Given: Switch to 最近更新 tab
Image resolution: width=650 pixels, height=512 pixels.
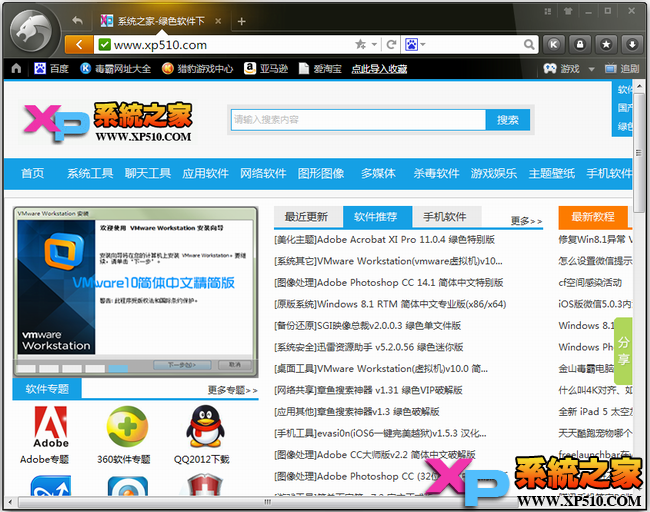Looking at the screenshot, I should click(306, 216).
